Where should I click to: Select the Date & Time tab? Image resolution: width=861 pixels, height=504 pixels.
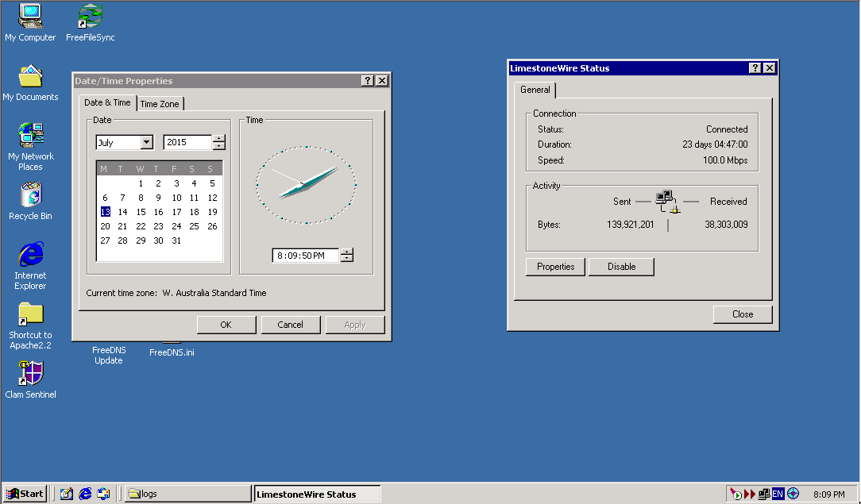coord(108,102)
